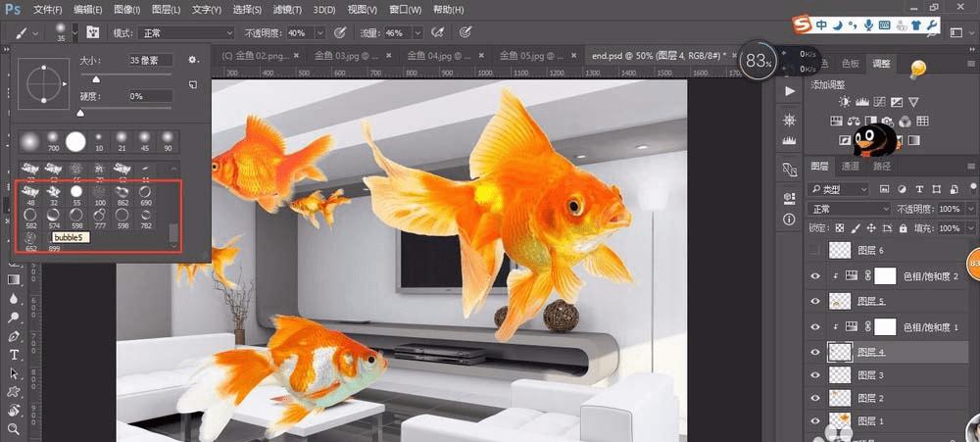Image resolution: width=980 pixels, height=442 pixels.
Task: Click the 大小 35 像素 input field
Action: 149,60
